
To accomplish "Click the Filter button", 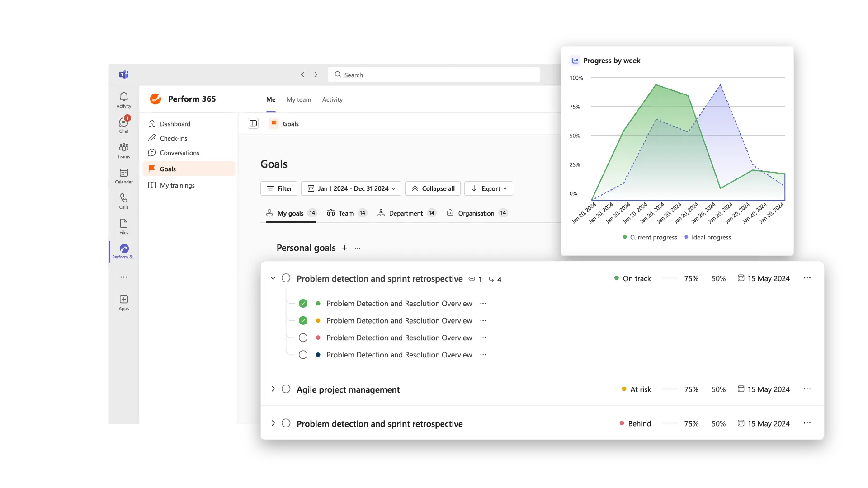I will pos(279,188).
